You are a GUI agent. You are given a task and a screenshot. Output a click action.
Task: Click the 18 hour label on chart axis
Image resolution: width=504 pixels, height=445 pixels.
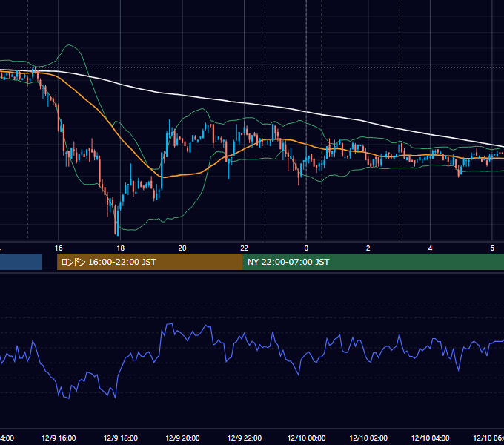tap(120, 248)
